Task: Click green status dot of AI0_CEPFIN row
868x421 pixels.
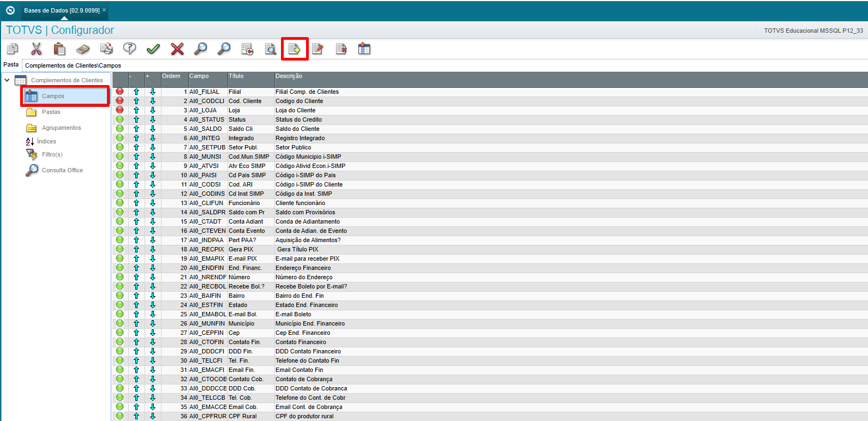Action: coord(120,333)
